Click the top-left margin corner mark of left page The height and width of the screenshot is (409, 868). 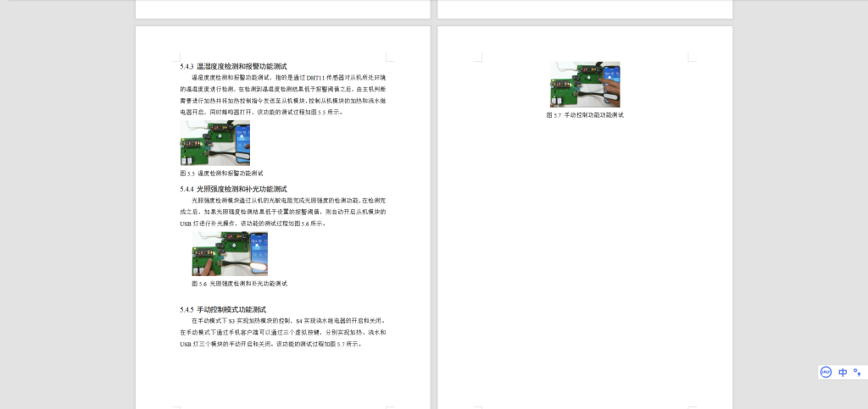(x=175, y=58)
